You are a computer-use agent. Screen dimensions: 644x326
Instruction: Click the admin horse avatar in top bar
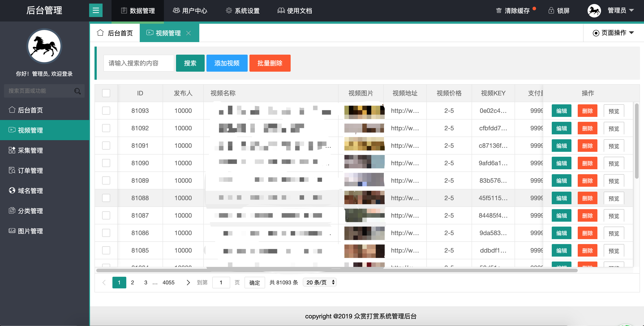(594, 11)
